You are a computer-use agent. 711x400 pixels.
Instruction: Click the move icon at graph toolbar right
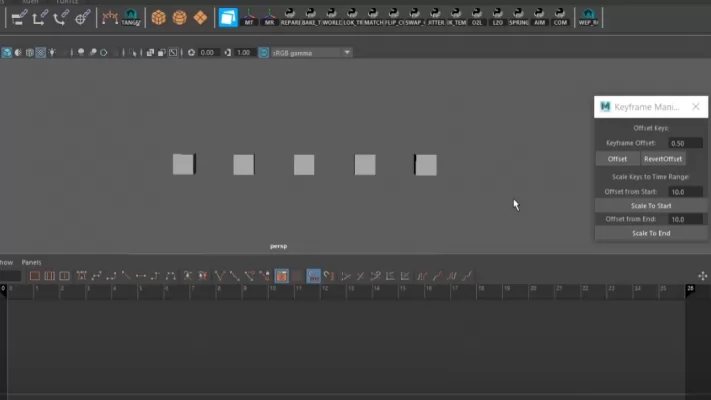702,276
